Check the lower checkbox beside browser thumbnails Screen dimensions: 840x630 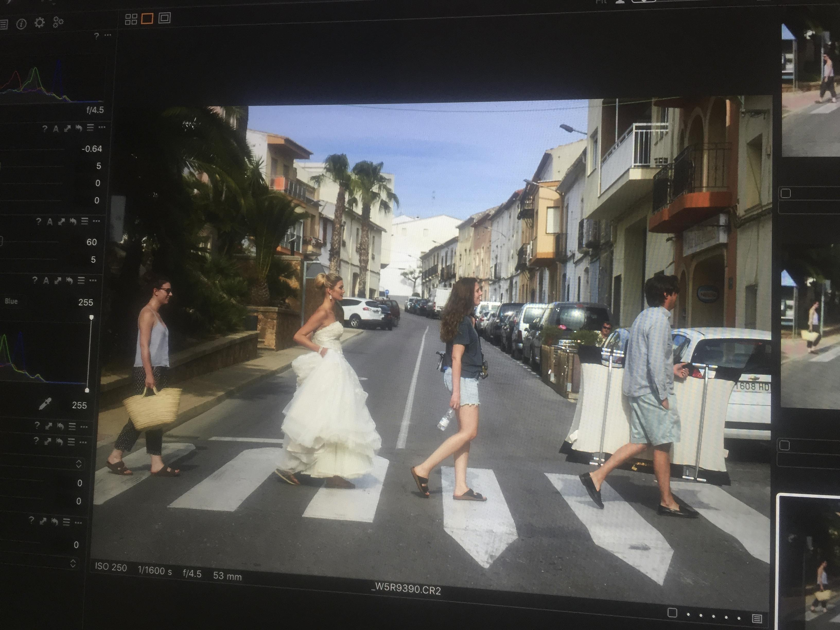pyautogui.click(x=784, y=445)
